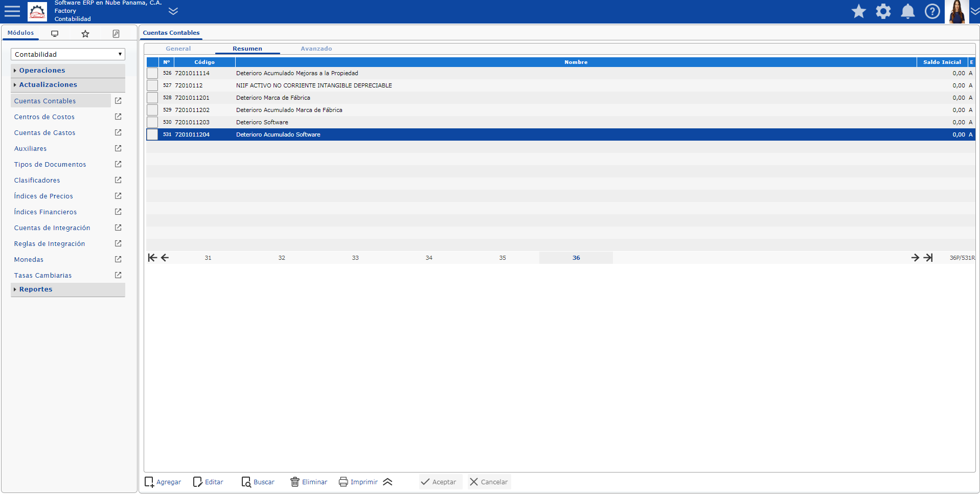Open Cuentas de Gastos link
The width and height of the screenshot is (980, 494).
click(44, 133)
